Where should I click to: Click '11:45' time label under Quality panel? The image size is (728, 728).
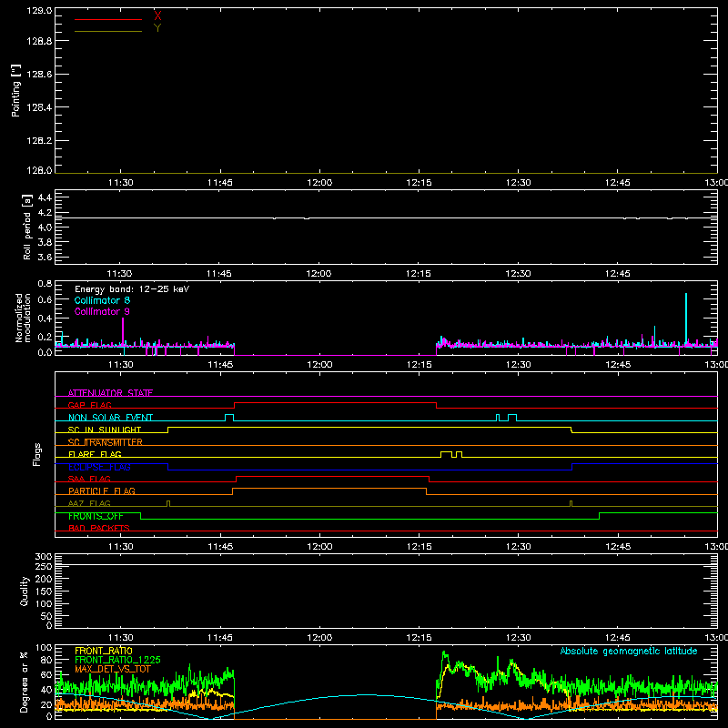pyautogui.click(x=220, y=638)
